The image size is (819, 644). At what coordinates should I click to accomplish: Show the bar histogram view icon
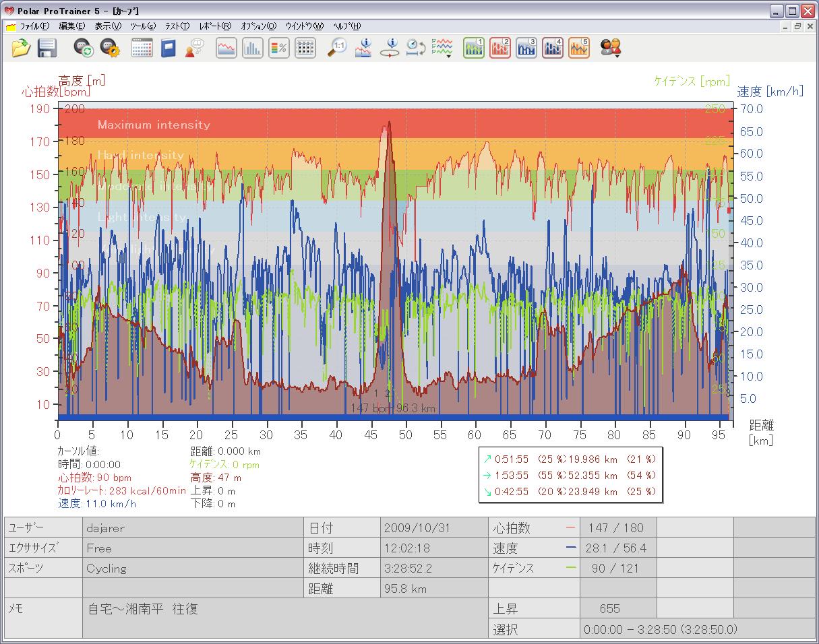pos(253,48)
